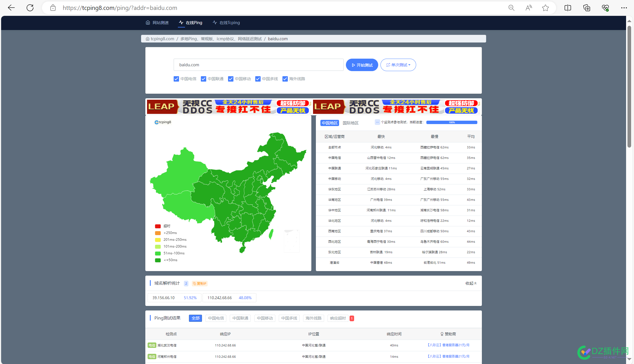Screen dimensions: 634x364
Task: Open the Read aloud icon
Action: point(529,8)
